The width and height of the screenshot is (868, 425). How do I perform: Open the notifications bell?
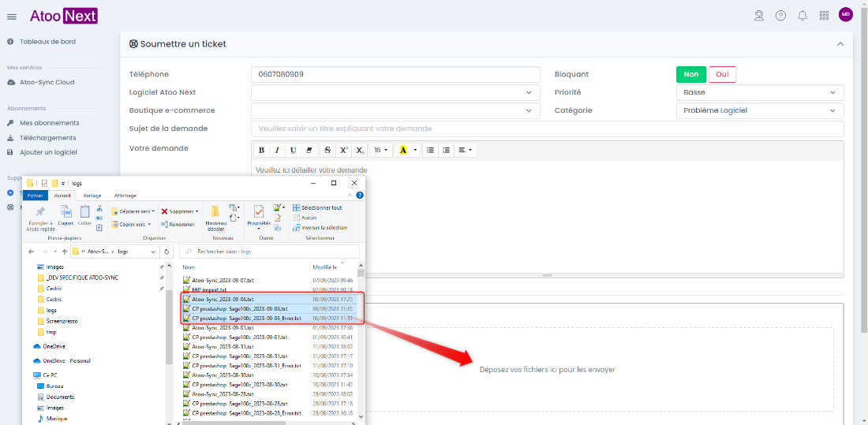coord(803,16)
